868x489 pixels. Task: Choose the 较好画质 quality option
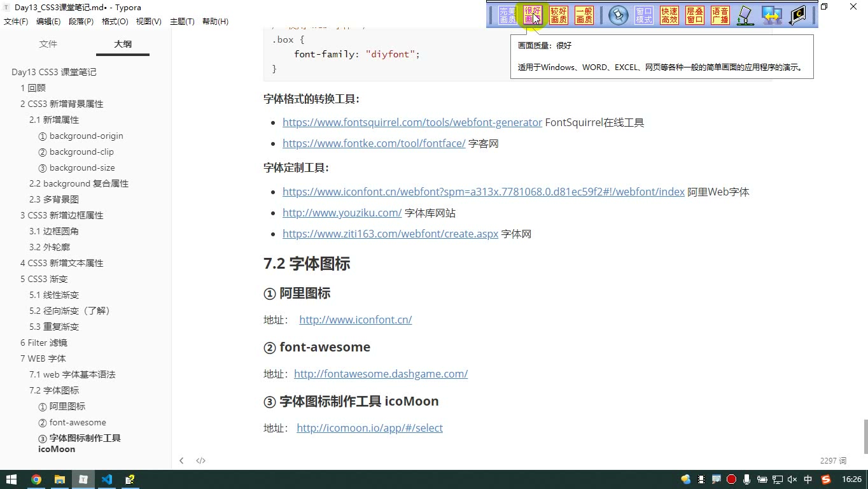coord(559,15)
